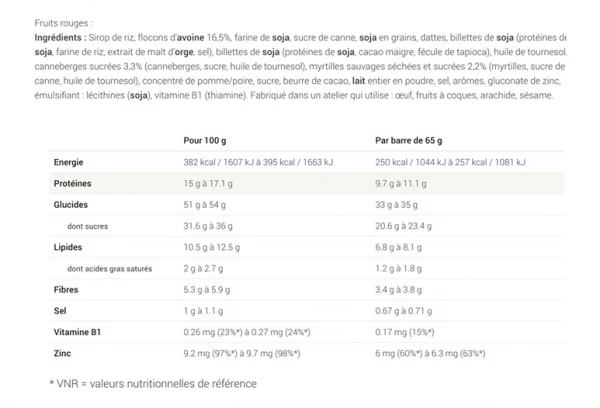
Task: Click the 'Glucides' row label
Action: [69, 204]
